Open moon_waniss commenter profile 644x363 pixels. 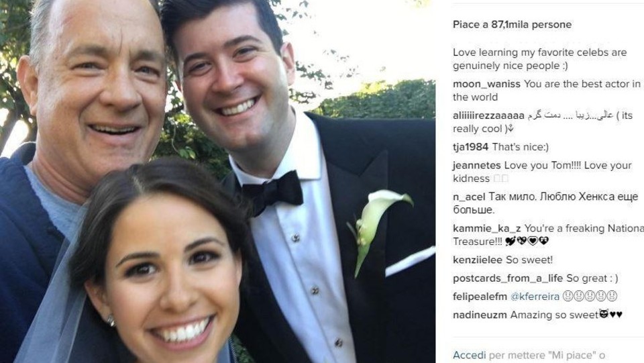486,84
